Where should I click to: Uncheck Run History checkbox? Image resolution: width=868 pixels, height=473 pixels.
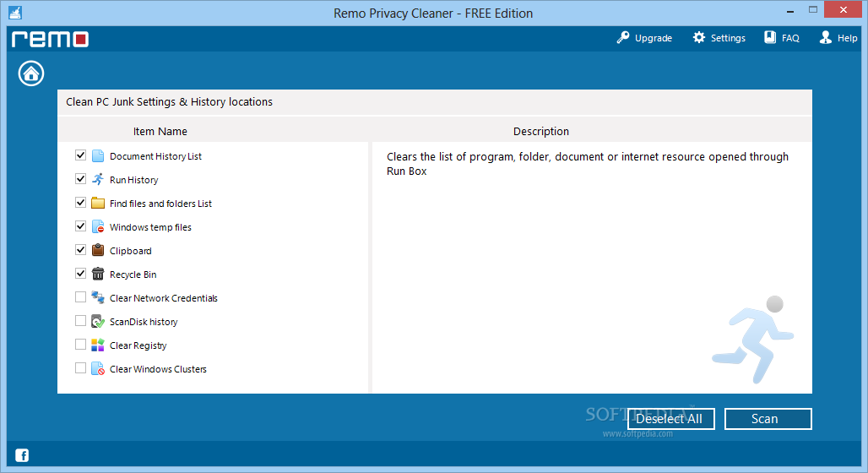coord(80,179)
